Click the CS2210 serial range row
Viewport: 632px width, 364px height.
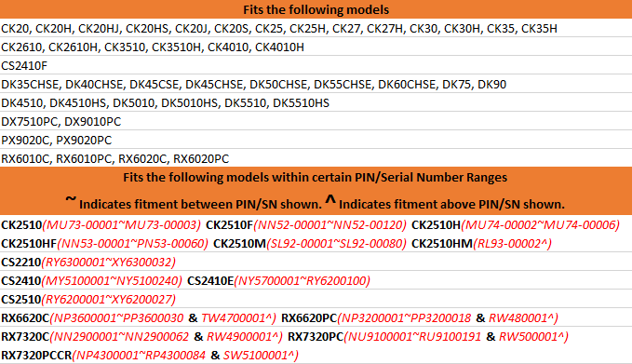click(316, 262)
